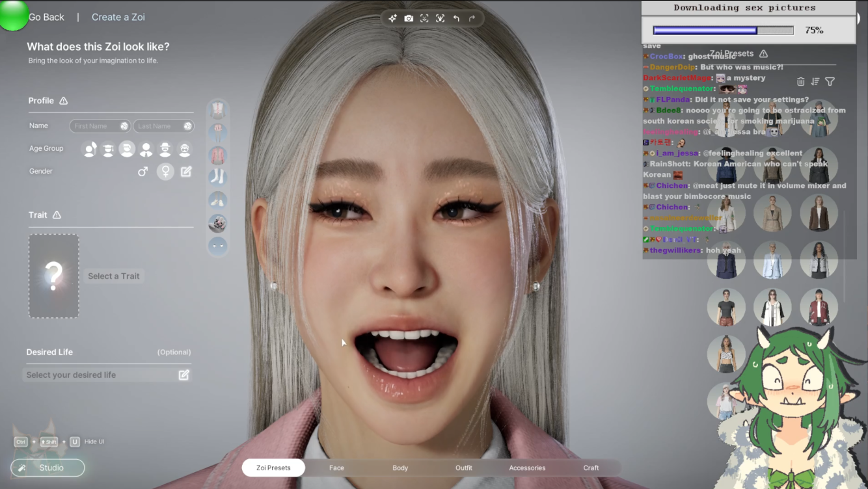
Task: Open the preset filter funnel icon
Action: (830, 82)
